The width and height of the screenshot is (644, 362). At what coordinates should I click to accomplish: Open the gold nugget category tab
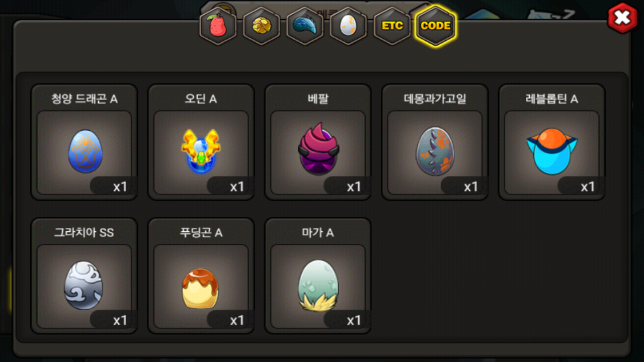coord(262,26)
